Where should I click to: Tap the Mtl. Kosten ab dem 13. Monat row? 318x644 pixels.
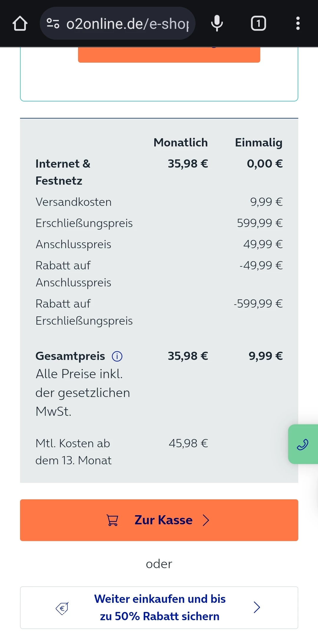pos(73,452)
